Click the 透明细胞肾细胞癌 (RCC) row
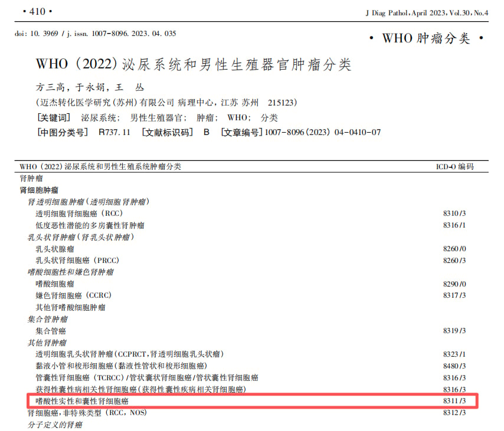The width and height of the screenshot is (504, 431). click(x=80, y=213)
